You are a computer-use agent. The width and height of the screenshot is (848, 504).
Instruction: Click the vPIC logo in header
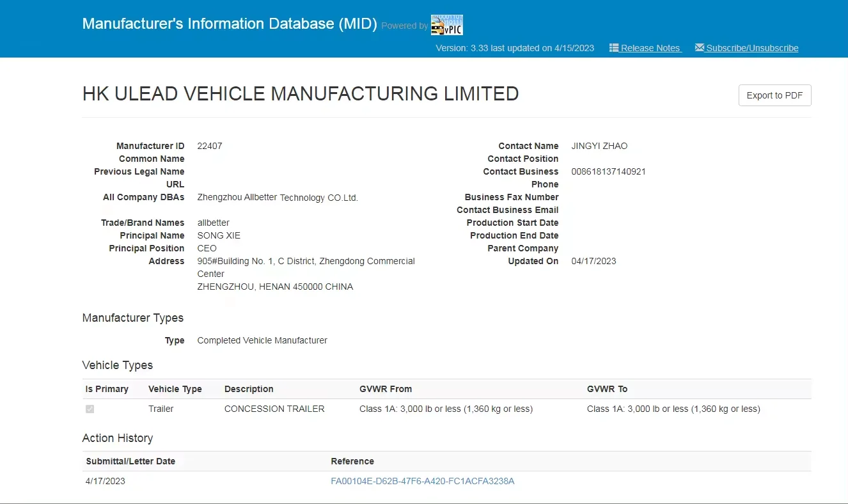446,25
